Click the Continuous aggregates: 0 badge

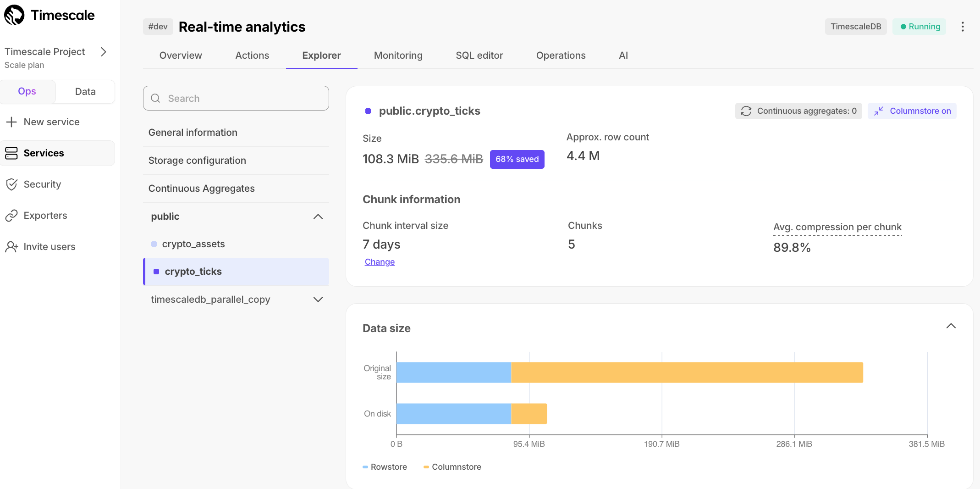[x=798, y=111]
